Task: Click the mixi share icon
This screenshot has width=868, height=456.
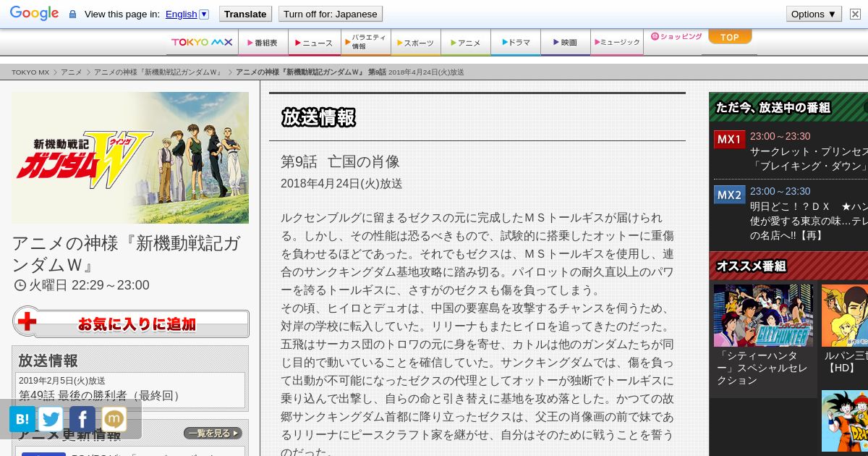Action: tap(114, 419)
